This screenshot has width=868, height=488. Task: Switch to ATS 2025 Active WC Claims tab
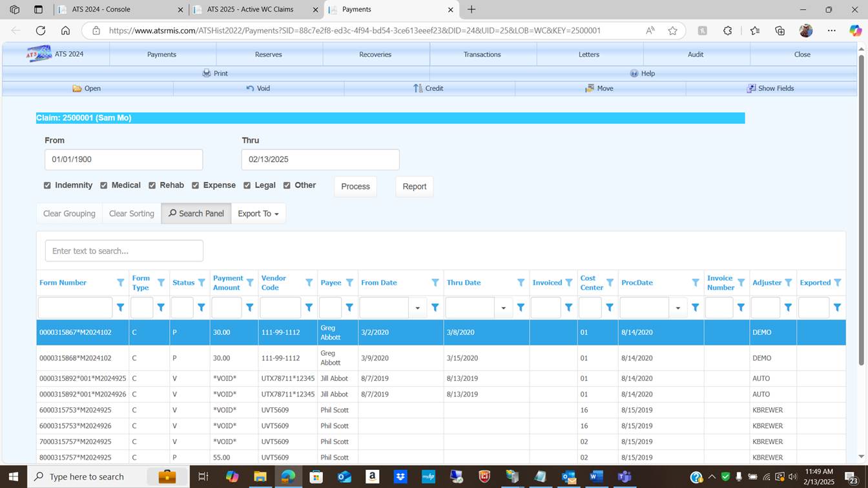click(251, 10)
